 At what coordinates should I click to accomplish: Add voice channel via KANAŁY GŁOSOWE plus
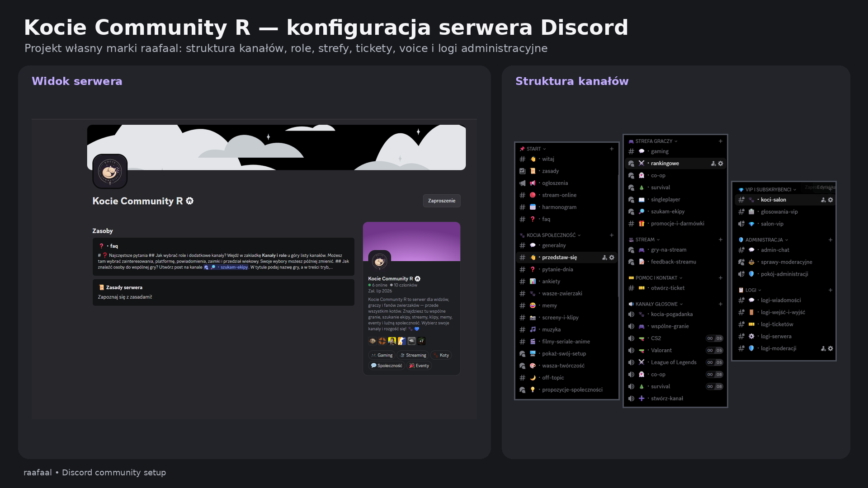point(721,304)
